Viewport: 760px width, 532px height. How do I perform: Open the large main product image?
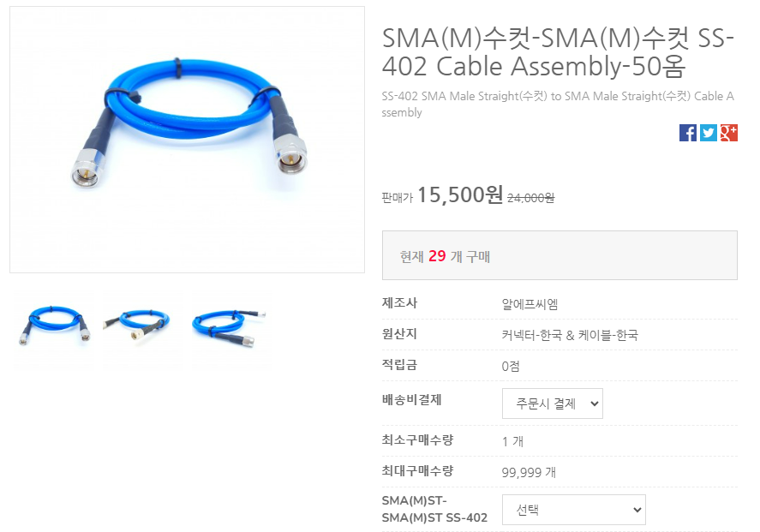pyautogui.click(x=187, y=140)
